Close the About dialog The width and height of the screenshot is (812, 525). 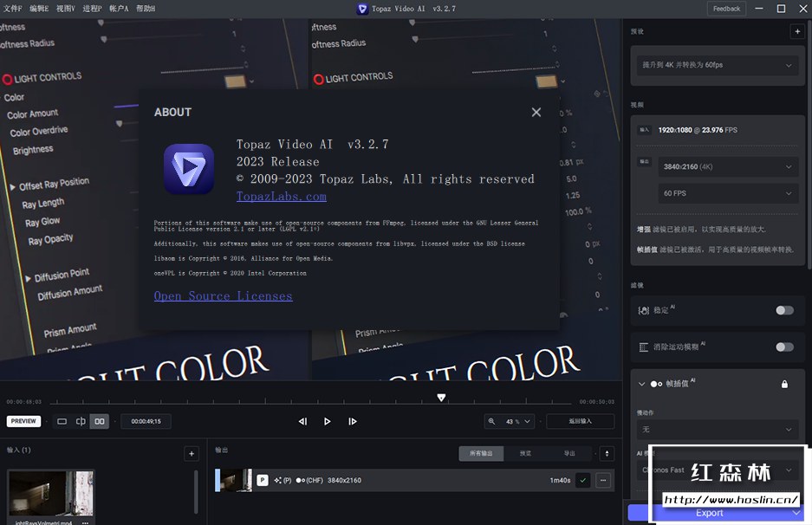tap(536, 113)
